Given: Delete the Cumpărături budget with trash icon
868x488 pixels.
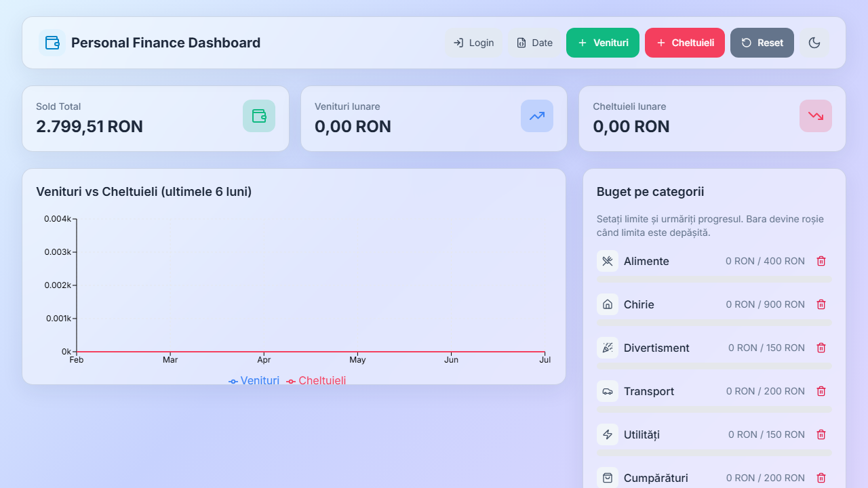Looking at the screenshot, I should [821, 478].
